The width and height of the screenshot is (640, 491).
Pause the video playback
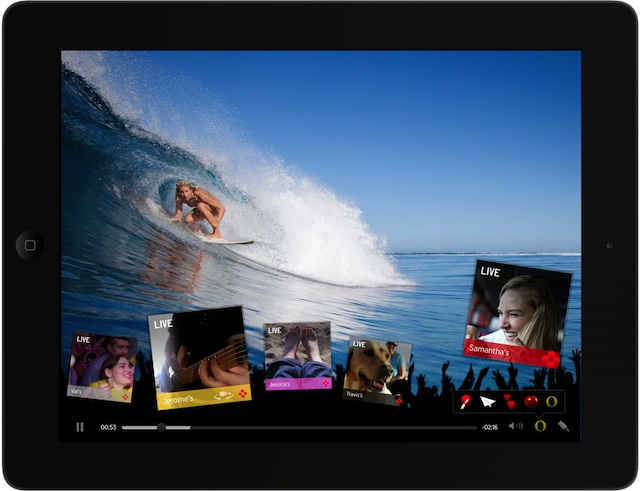click(80, 427)
